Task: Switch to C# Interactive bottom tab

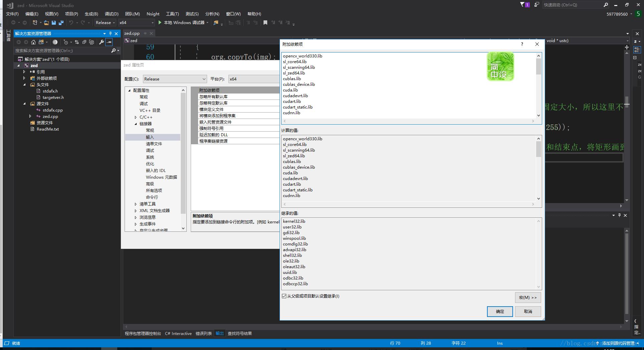Action: coord(178,334)
